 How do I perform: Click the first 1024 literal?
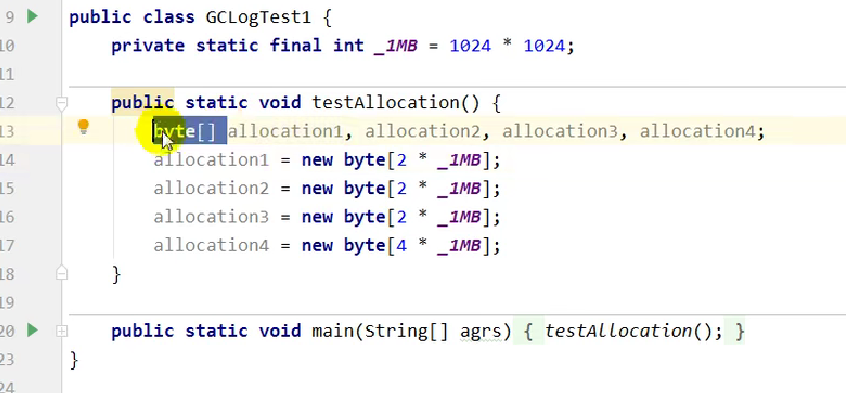coord(470,46)
